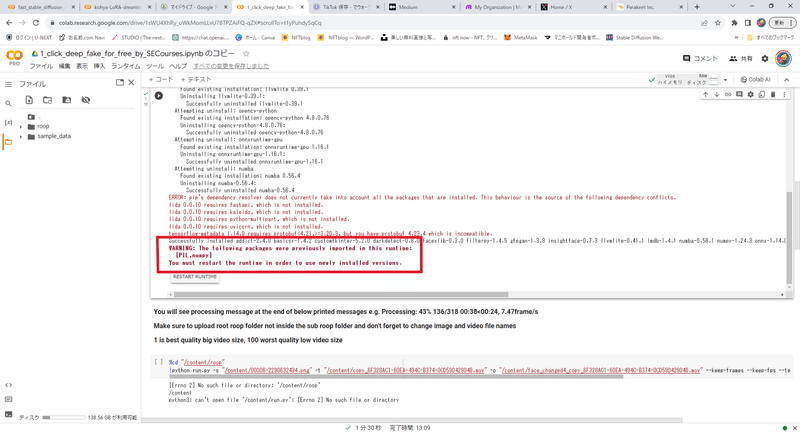Expand hidden bookmarks double-chevron
The image size is (800, 433).
point(736,37)
